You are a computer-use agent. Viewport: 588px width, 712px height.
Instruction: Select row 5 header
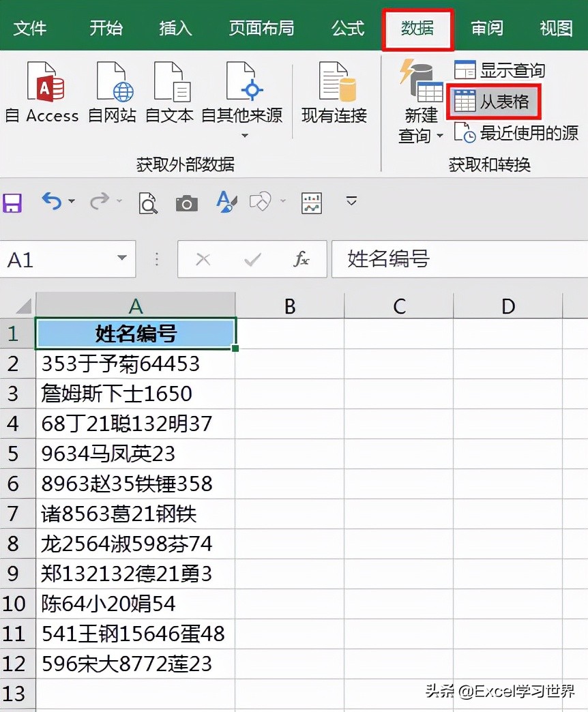[17, 454]
